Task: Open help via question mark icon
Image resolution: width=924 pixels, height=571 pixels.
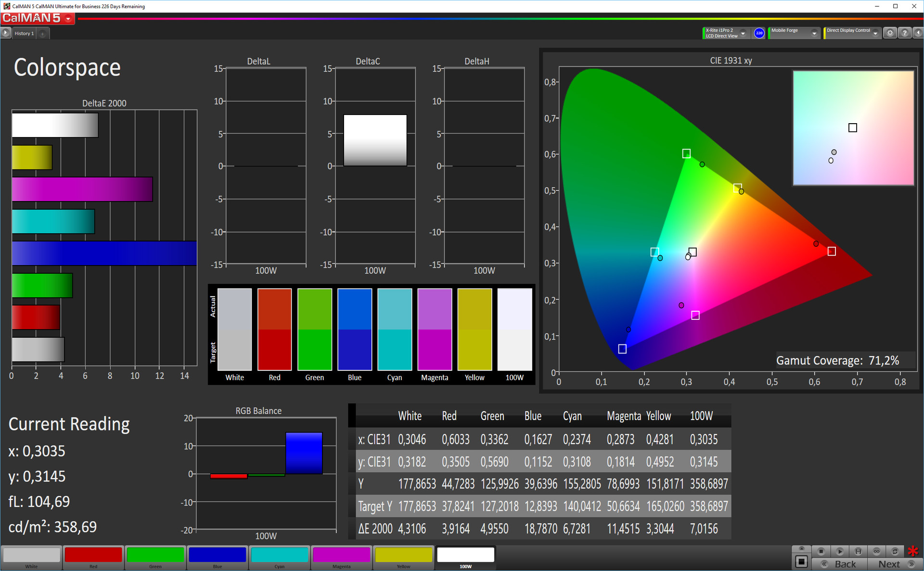Action: [x=905, y=33]
